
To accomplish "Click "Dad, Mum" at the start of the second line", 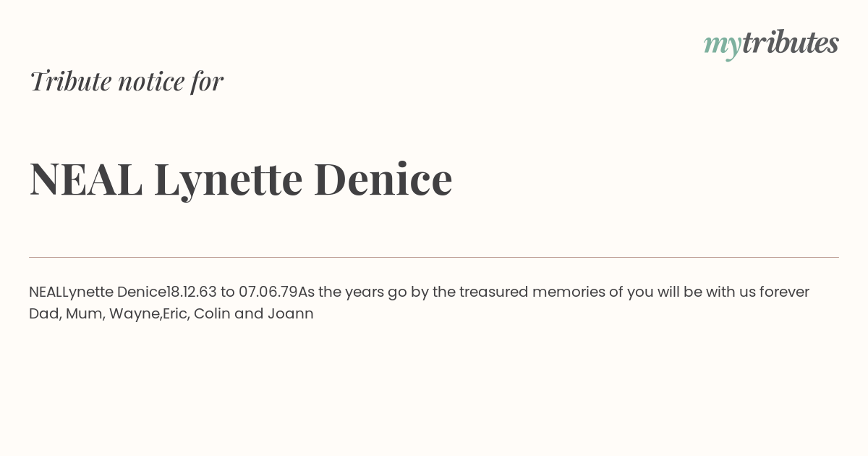I will click(x=67, y=313).
